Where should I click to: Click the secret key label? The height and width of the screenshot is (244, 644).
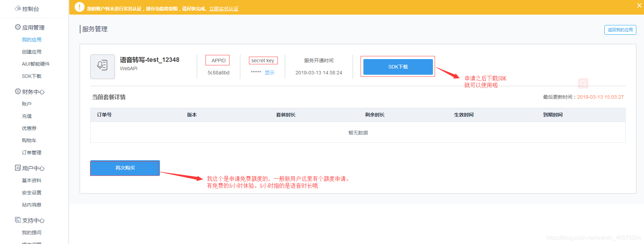263,60
